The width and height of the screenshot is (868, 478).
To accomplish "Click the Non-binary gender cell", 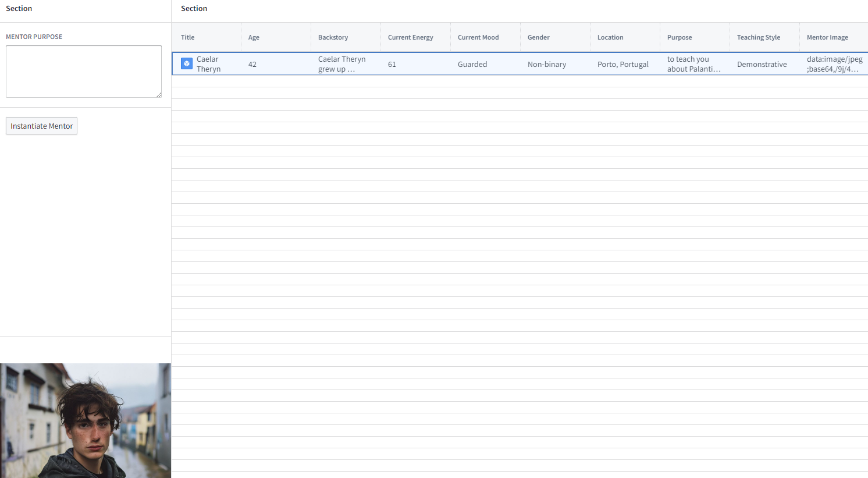I will (546, 64).
